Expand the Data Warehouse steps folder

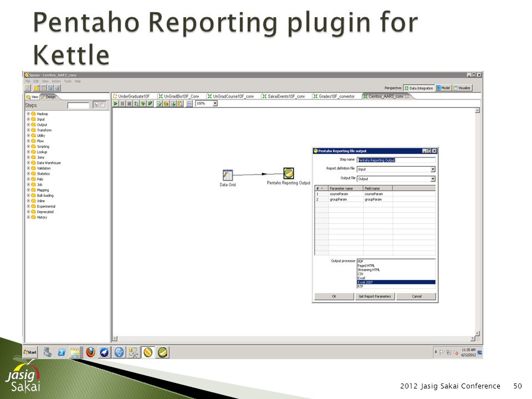[x=28, y=162]
